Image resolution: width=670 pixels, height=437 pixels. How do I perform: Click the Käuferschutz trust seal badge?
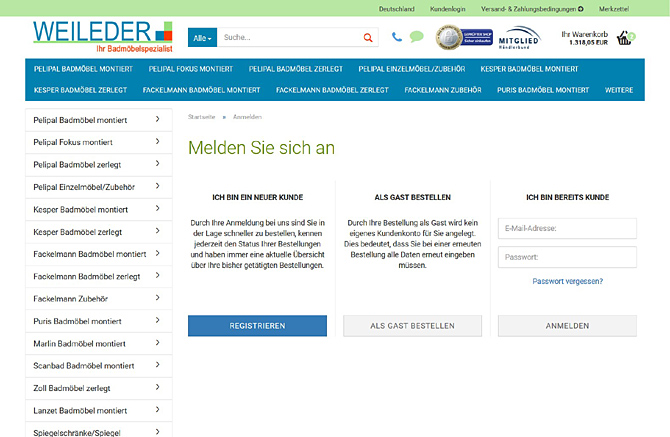pyautogui.click(x=464, y=38)
